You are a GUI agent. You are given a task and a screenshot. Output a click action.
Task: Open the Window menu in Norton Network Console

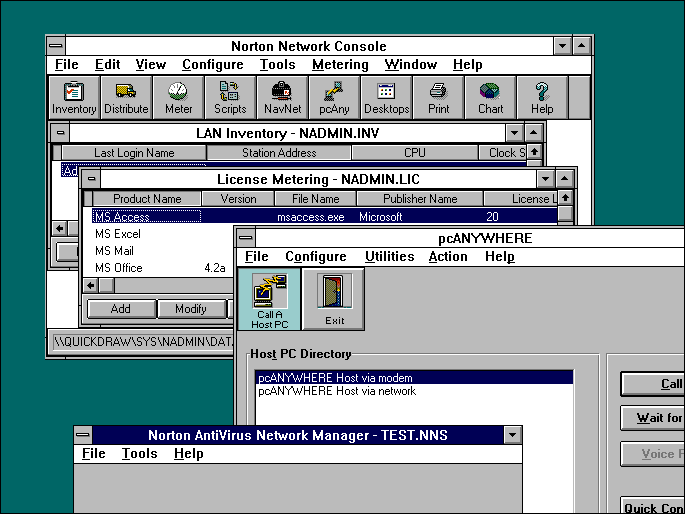[411, 65]
